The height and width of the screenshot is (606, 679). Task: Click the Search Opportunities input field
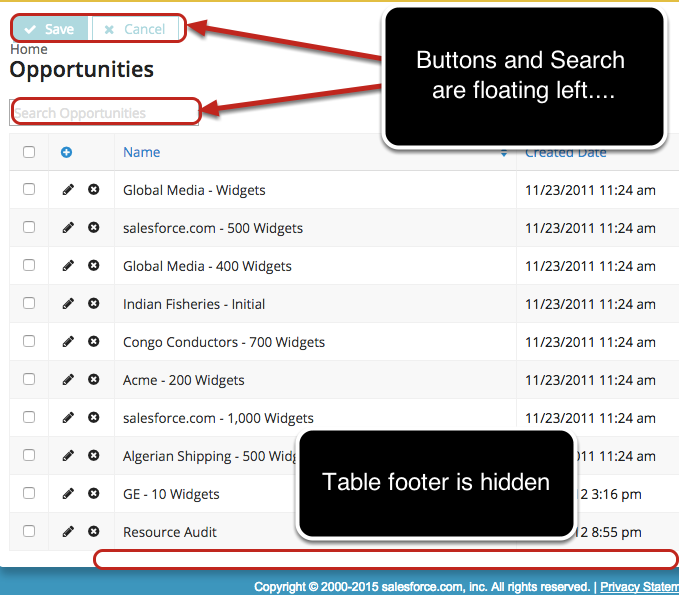pyautogui.click(x=105, y=113)
